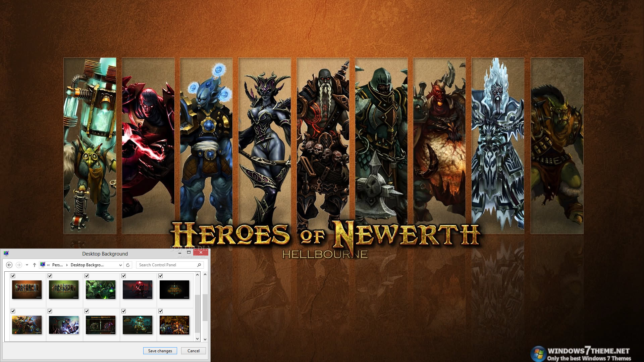
Task: Go up one level with up arrow
Action: [x=34, y=265]
